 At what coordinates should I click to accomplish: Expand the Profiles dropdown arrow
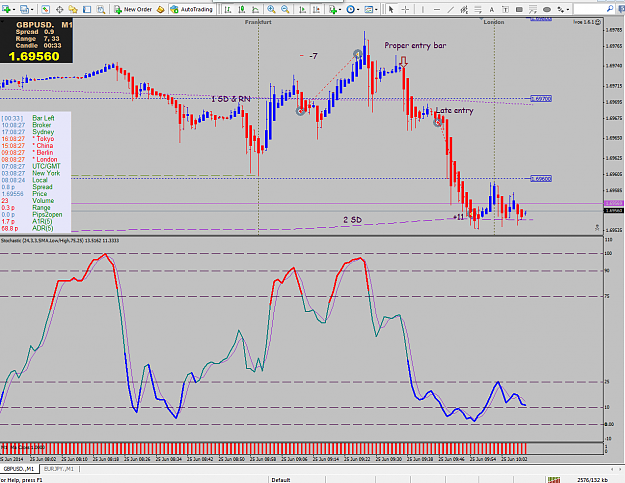coord(32,10)
